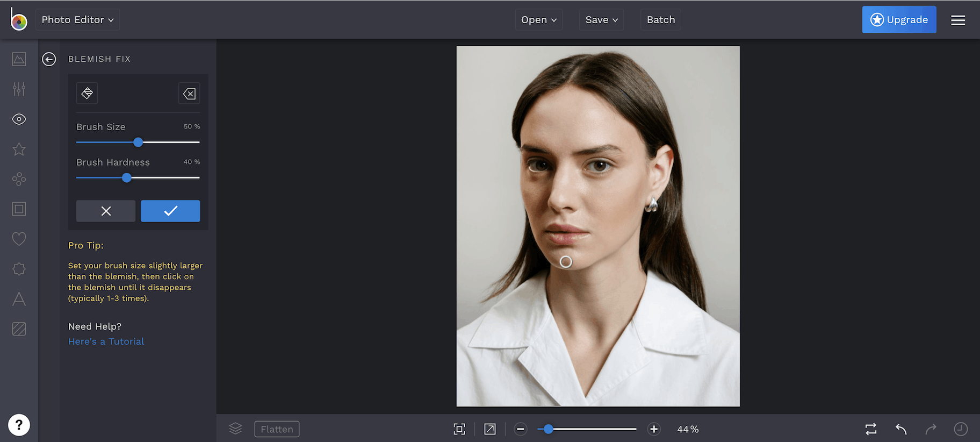
Task: Go back using the Blemish Fix arrow
Action: (x=49, y=59)
